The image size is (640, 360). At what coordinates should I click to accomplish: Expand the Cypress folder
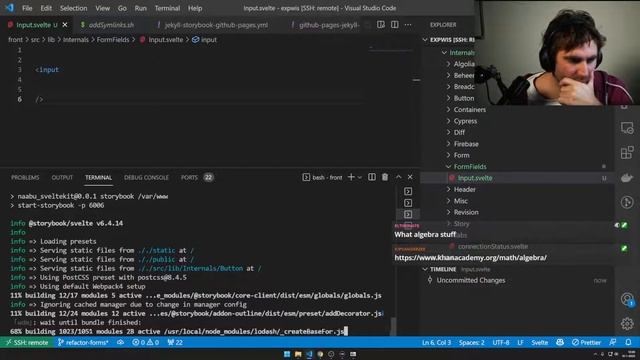465,121
